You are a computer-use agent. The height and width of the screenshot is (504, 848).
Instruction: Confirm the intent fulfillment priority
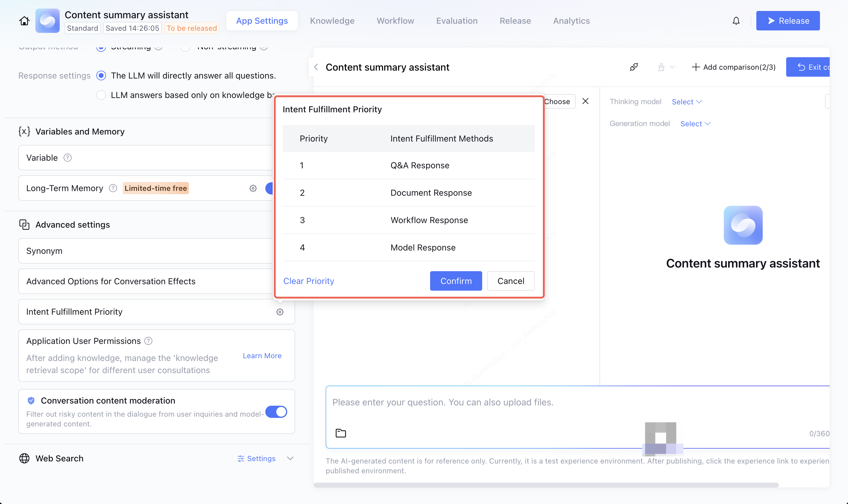455,281
